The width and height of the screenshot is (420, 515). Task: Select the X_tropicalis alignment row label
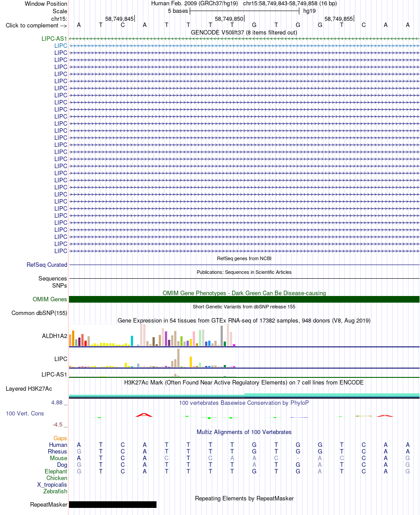[52, 485]
